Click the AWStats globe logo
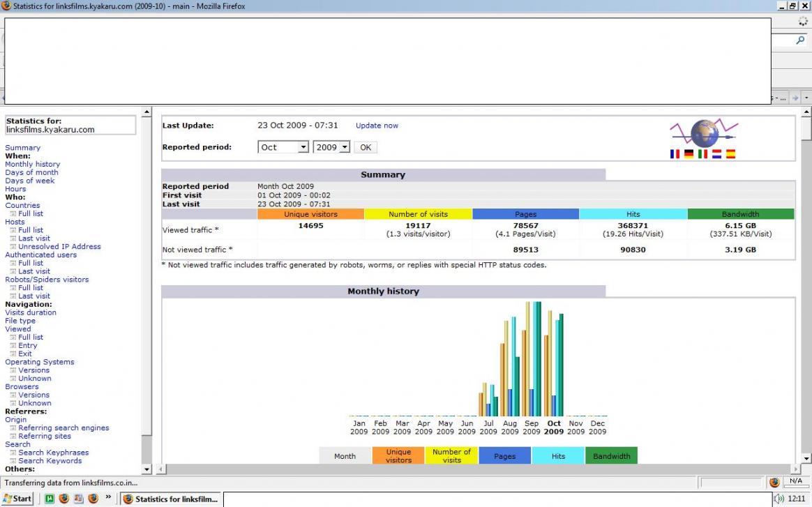The width and height of the screenshot is (812, 507). click(704, 133)
